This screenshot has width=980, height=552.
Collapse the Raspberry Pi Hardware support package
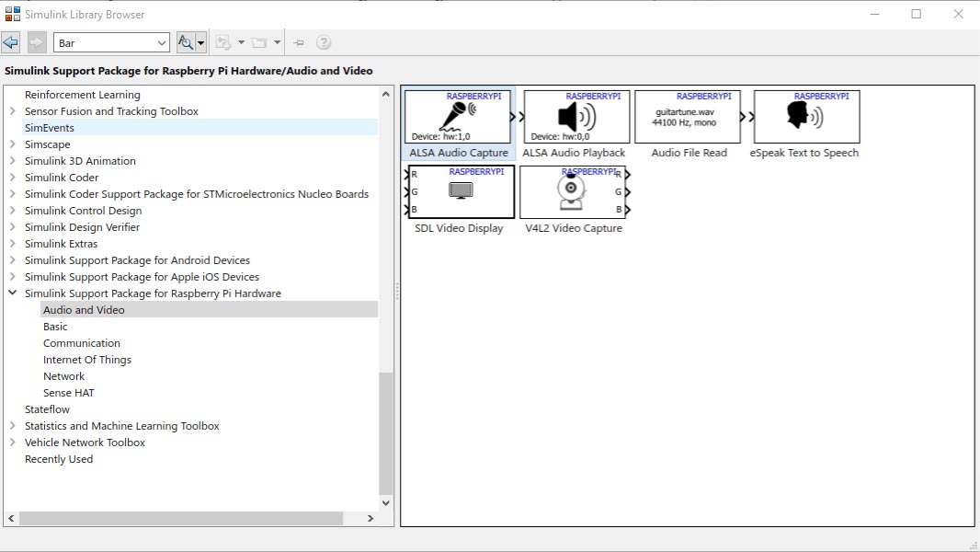tap(12, 293)
